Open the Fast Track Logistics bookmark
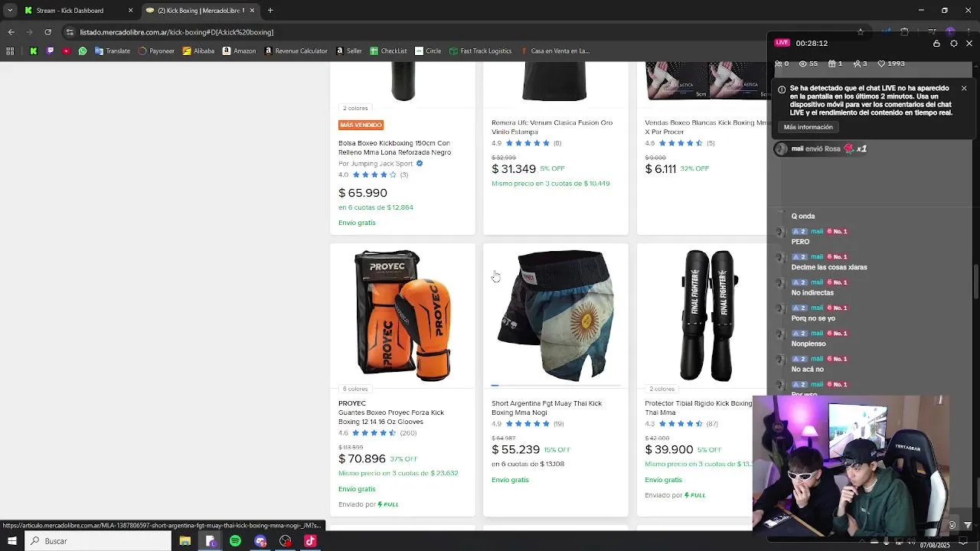Image resolution: width=980 pixels, height=551 pixels. 481,51
